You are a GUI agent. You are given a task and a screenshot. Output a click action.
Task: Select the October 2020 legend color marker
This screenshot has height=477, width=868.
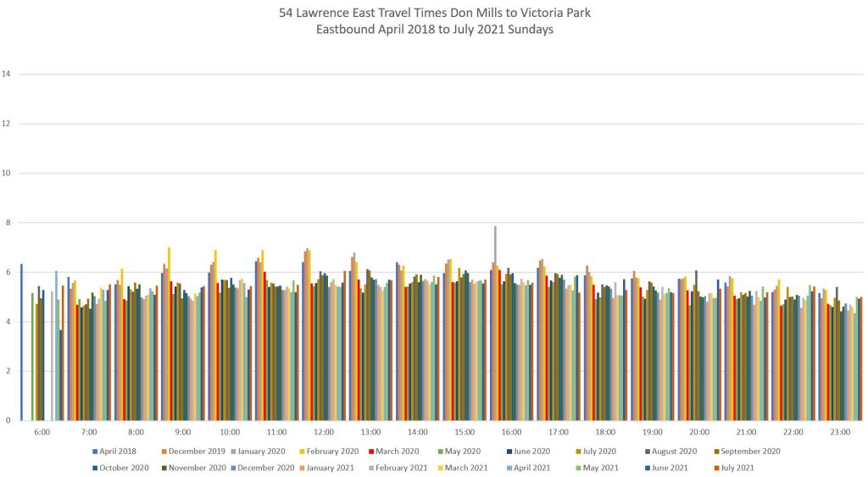pos(94,467)
